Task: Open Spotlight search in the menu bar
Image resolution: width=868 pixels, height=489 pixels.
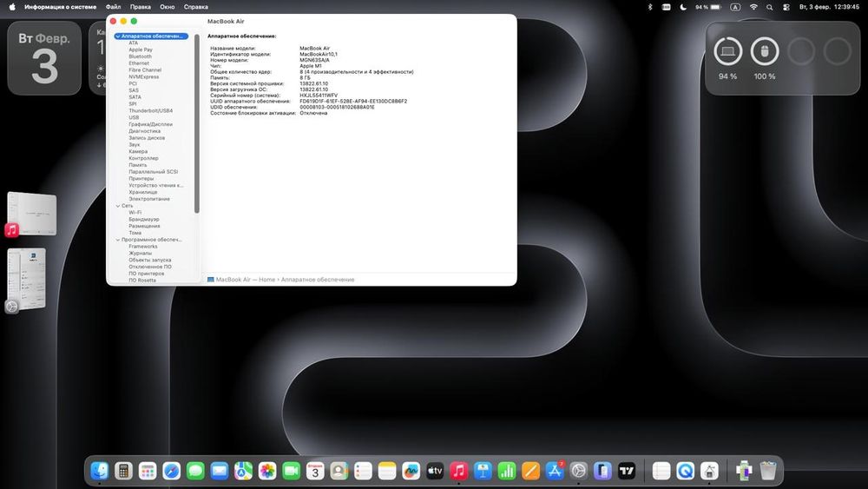Action: [770, 7]
